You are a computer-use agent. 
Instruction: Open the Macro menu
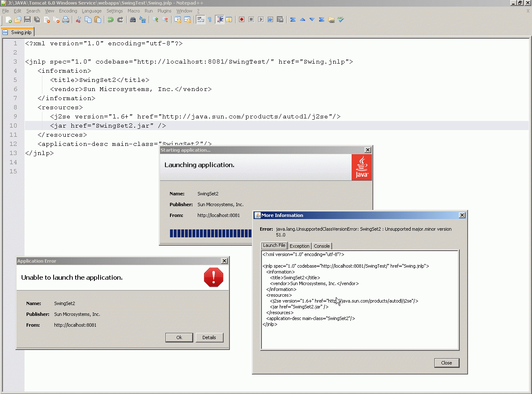click(134, 11)
